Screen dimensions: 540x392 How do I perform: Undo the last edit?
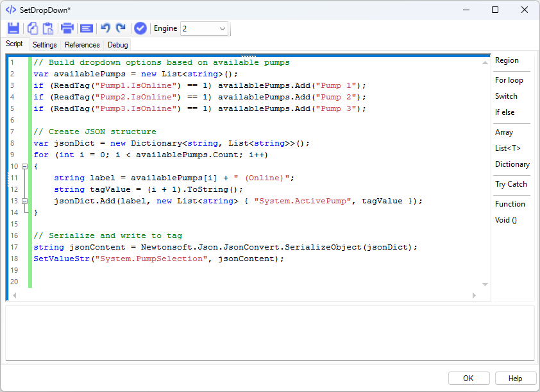click(106, 28)
